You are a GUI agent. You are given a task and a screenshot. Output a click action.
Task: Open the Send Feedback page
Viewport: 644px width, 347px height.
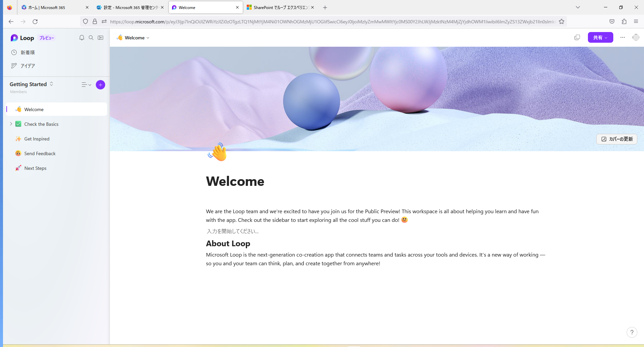(40, 153)
